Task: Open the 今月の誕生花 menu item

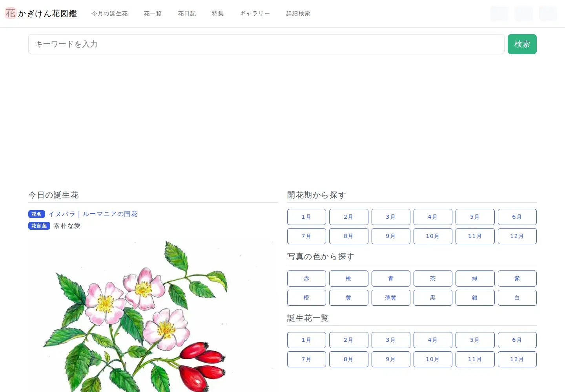Action: [109, 14]
